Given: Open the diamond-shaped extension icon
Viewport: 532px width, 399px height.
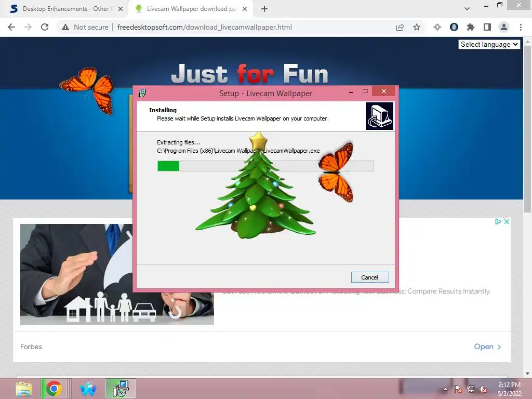Looking at the screenshot, I should (x=437, y=27).
